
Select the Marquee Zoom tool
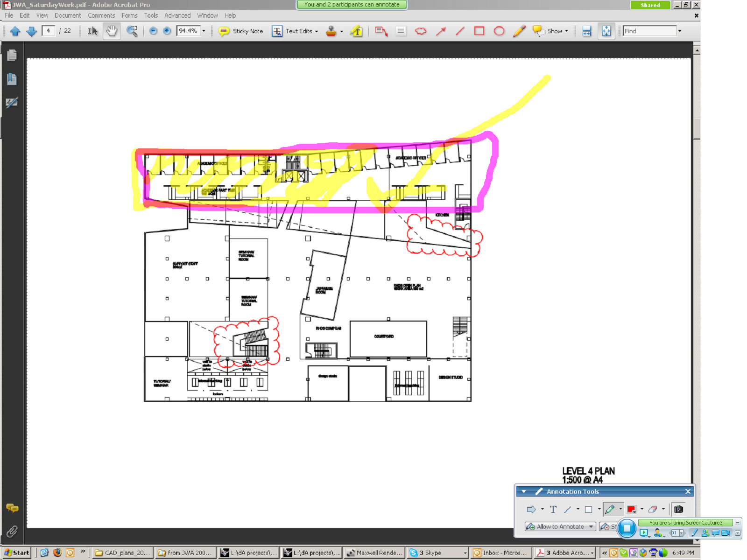(132, 31)
